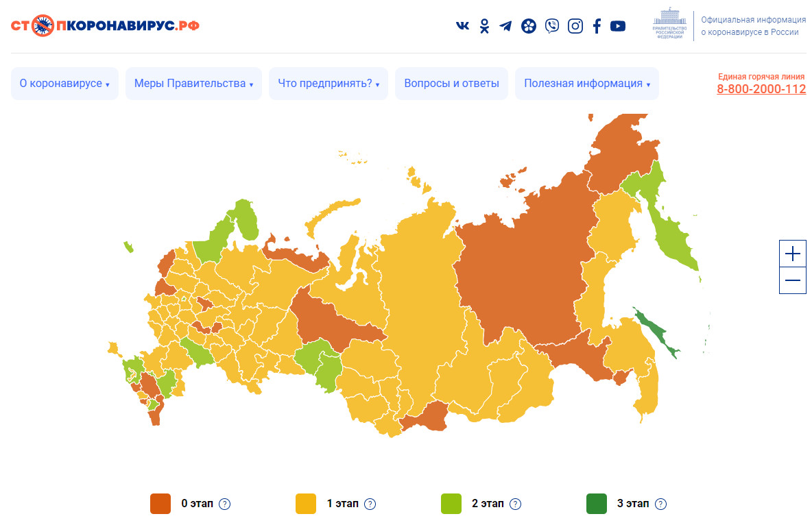The image size is (812, 525).
Task: Click the Instagram icon
Action: click(x=575, y=26)
